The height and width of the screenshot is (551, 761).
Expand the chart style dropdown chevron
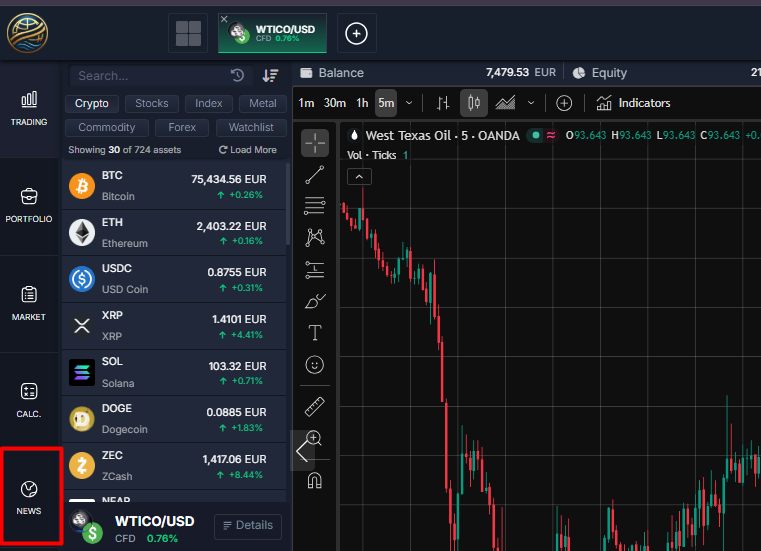click(x=531, y=103)
